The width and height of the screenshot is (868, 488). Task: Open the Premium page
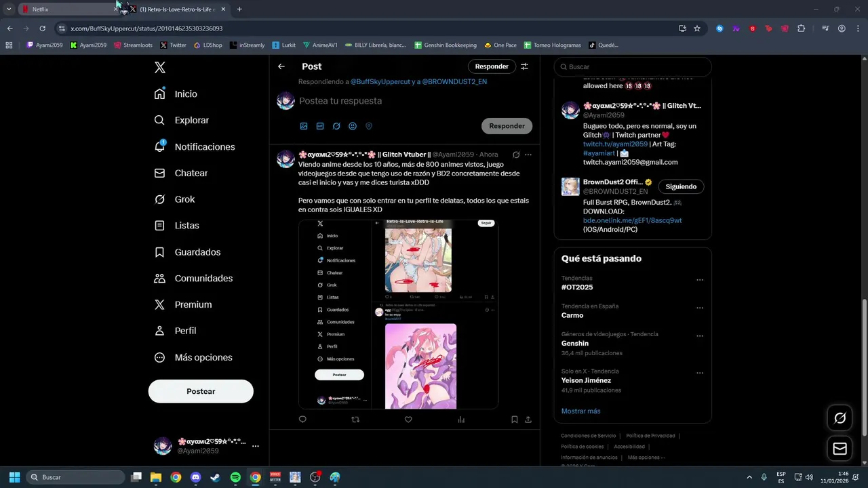(x=183, y=304)
